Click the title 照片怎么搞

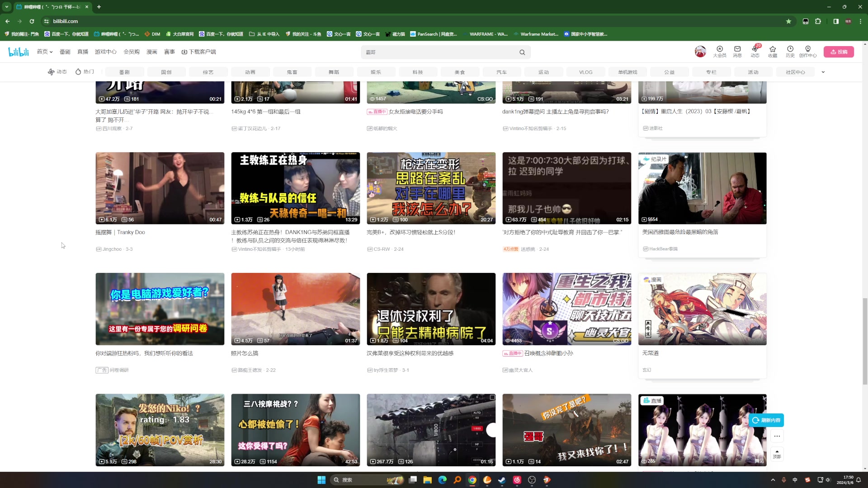click(245, 353)
